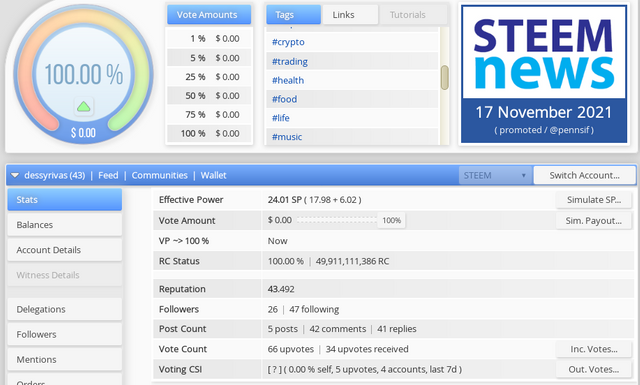
Task: Select the 75 % vote amount row
Action: 209,115
